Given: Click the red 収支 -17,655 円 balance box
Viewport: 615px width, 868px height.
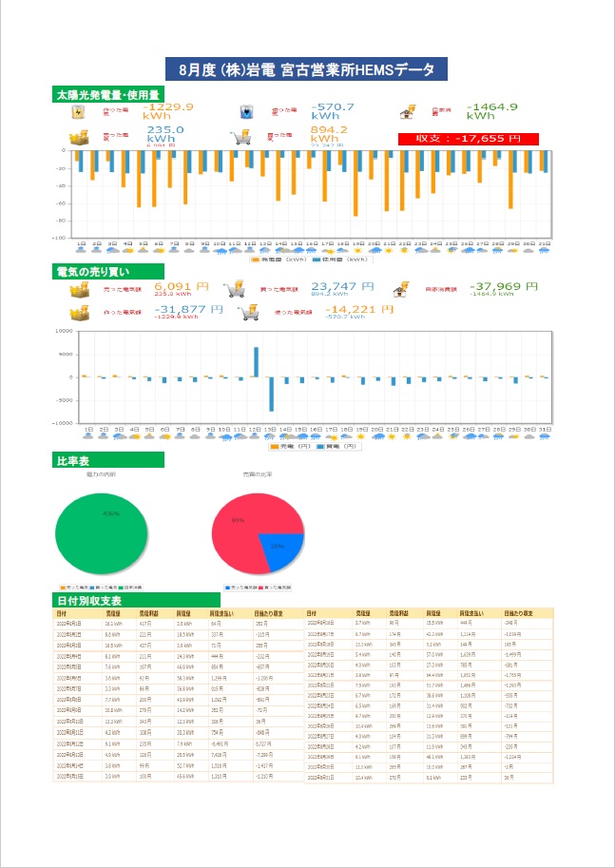Looking at the screenshot, I should (x=469, y=139).
